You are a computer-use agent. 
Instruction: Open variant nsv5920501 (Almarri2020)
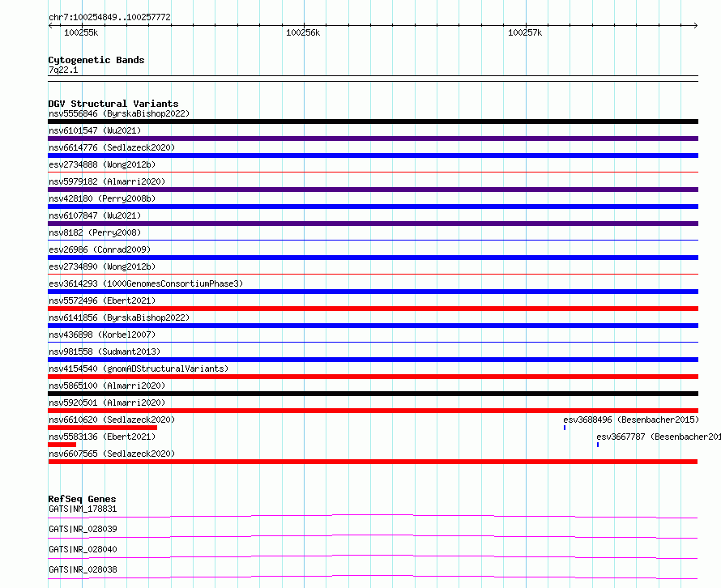point(107,403)
